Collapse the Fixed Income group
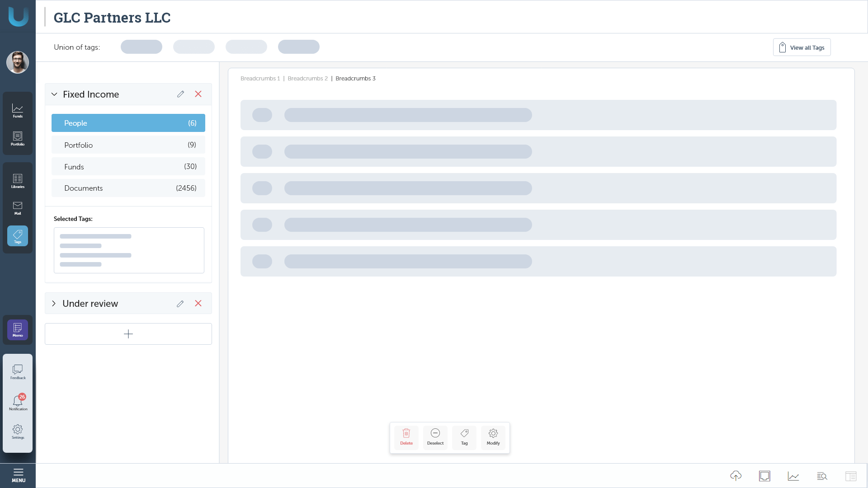This screenshot has width=868, height=488. point(54,94)
